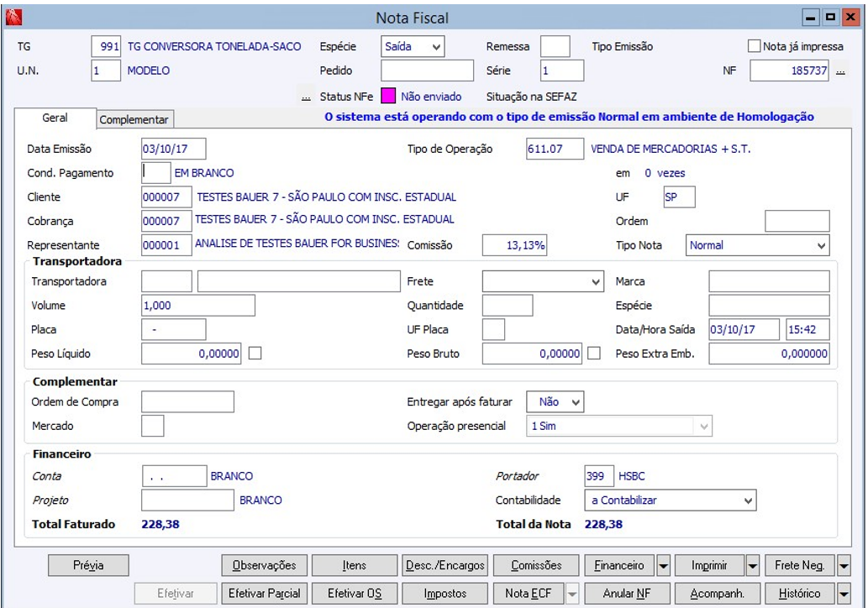Viewport: 868px width, 608px height.
Task: Click the Ordem de Compra input field
Action: coord(187,401)
